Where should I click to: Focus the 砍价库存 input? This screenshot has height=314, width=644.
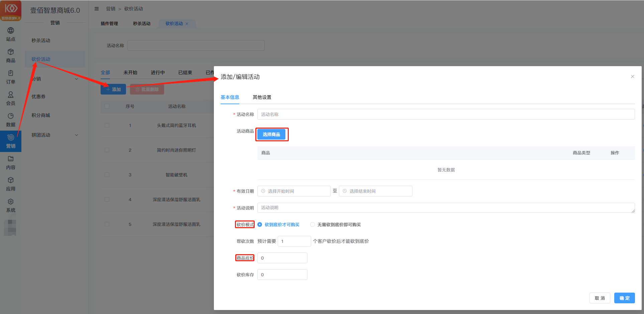(x=282, y=275)
